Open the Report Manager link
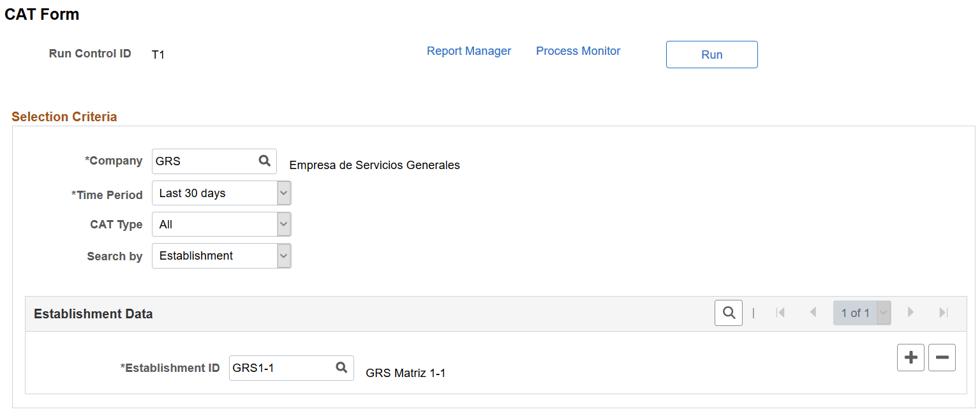The width and height of the screenshot is (980, 414). (469, 51)
